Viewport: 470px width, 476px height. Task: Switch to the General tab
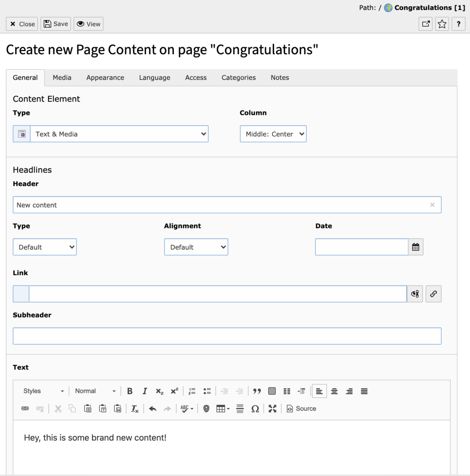pos(25,78)
